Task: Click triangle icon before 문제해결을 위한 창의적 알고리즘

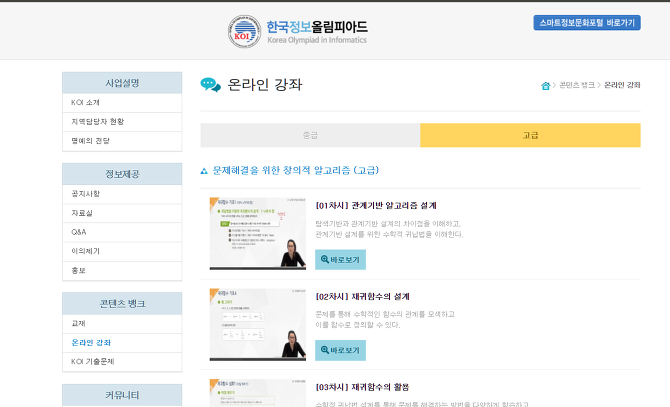Action: click(x=204, y=171)
